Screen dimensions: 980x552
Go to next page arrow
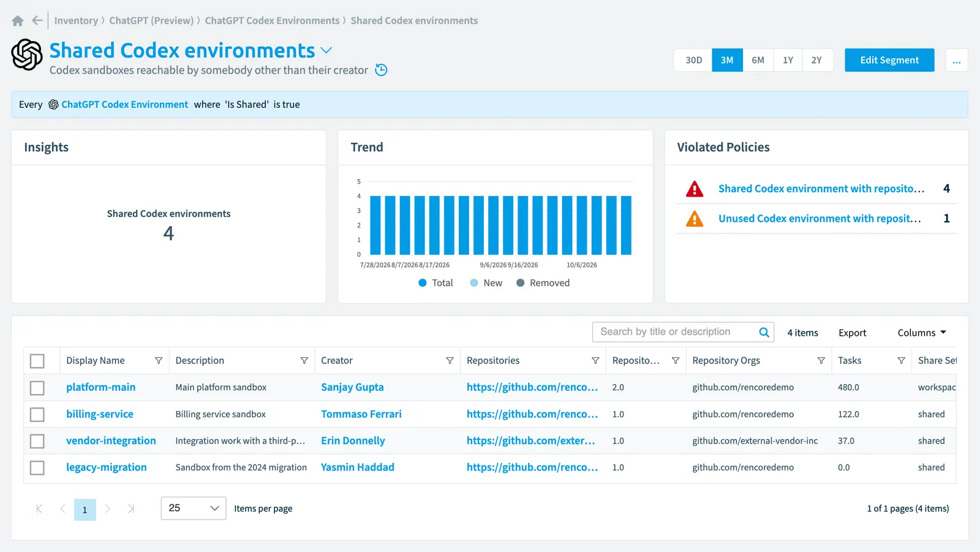click(108, 509)
